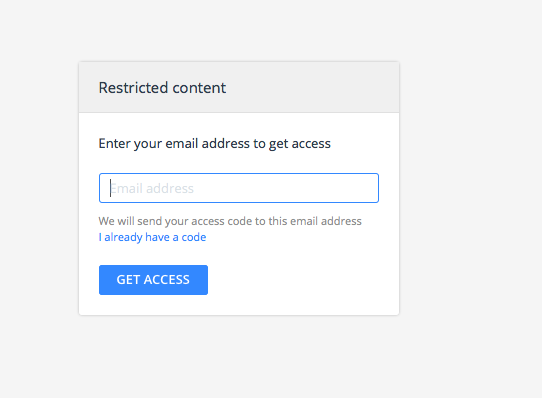Image resolution: width=542 pixels, height=398 pixels.
Task: Follow the already have a code hyperlink
Action: pyautogui.click(x=152, y=237)
